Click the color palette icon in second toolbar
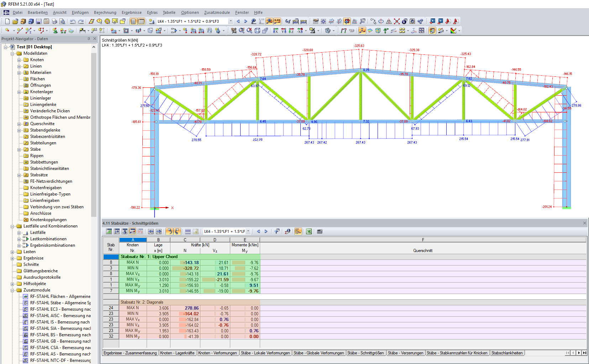The height and width of the screenshot is (364, 589). click(x=453, y=31)
